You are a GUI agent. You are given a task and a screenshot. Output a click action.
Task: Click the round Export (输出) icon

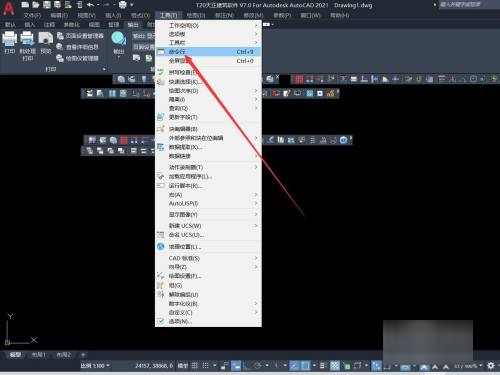[118, 39]
